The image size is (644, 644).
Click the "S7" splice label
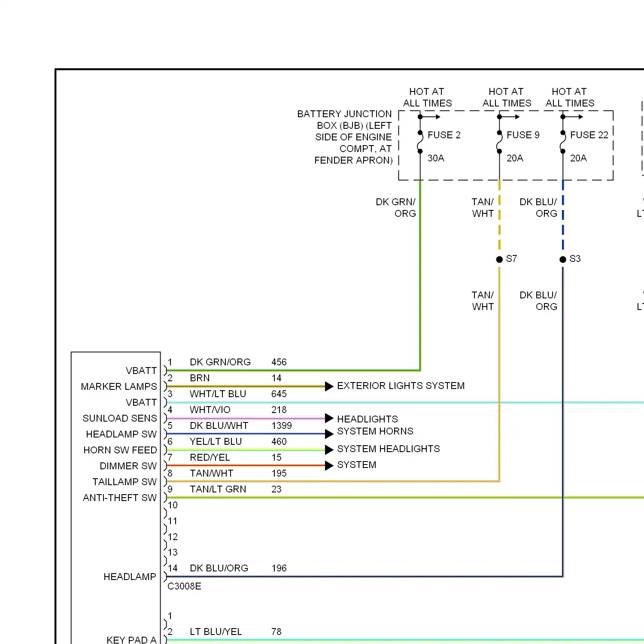click(511, 258)
